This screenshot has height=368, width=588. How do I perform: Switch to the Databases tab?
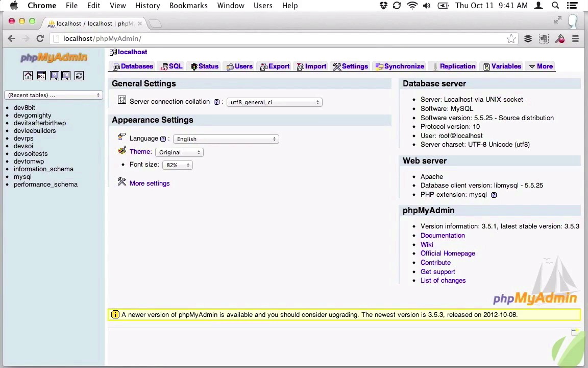(133, 66)
